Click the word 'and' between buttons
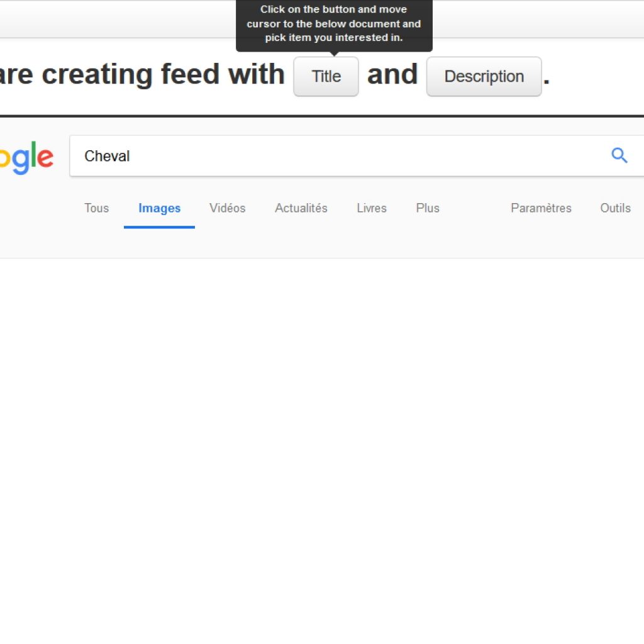 pyautogui.click(x=392, y=74)
